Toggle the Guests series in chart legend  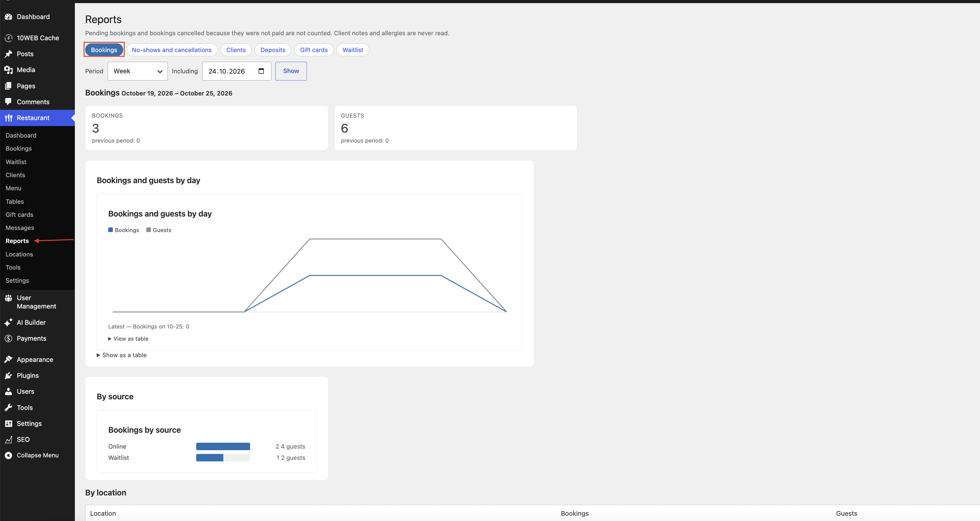click(x=159, y=230)
